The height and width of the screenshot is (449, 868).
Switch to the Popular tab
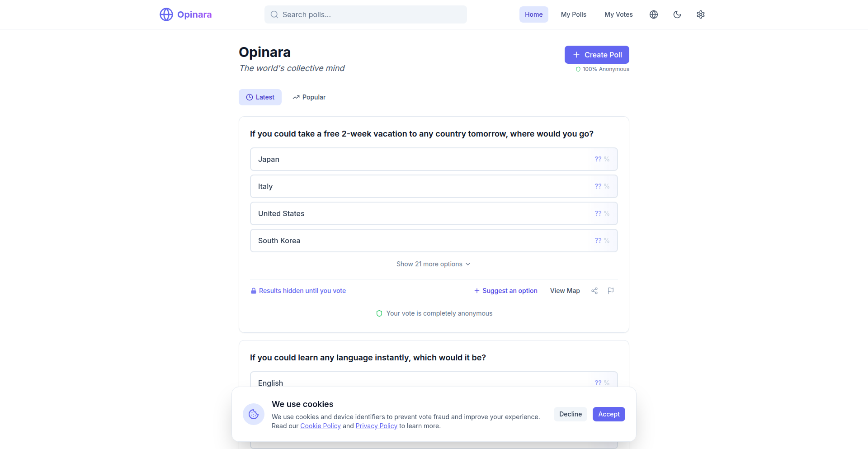(309, 97)
